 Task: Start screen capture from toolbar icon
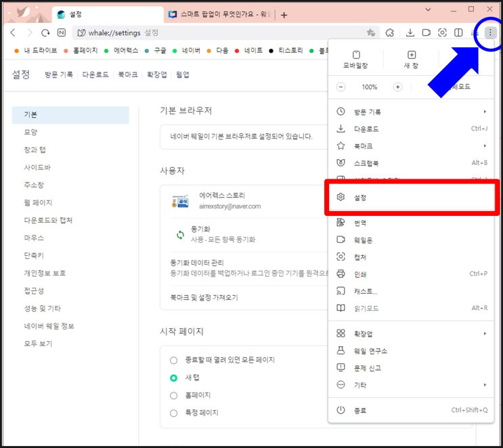click(x=442, y=32)
